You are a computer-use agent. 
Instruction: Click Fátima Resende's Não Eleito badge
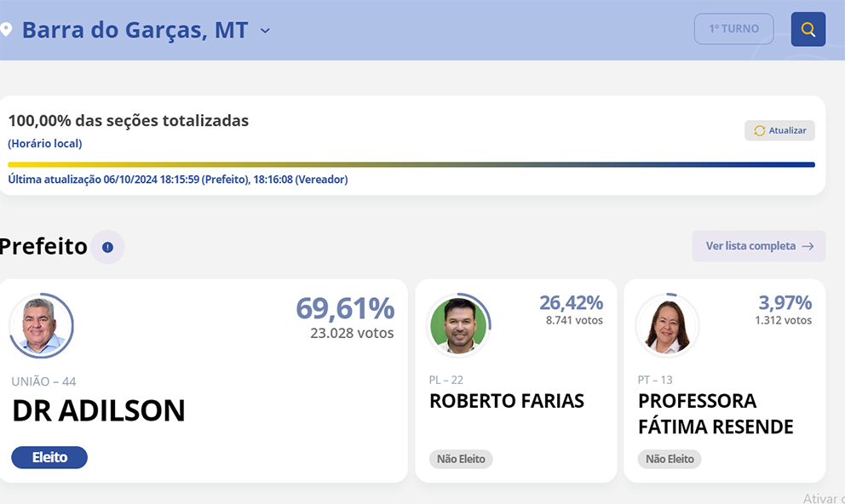[x=670, y=459]
